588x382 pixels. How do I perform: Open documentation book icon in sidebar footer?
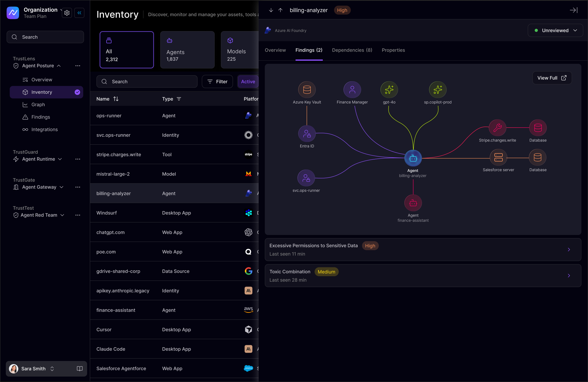tap(80, 369)
